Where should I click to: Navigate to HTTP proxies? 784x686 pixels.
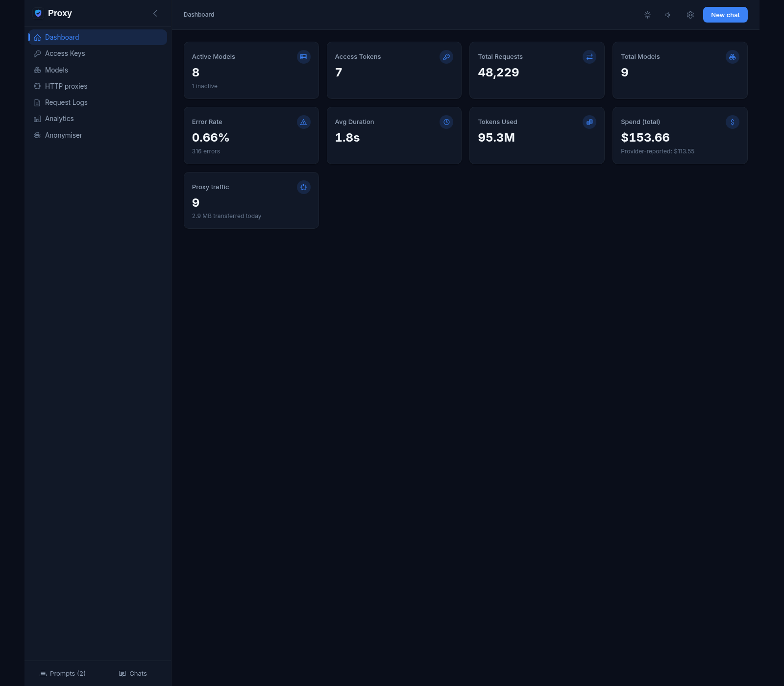pos(98,86)
